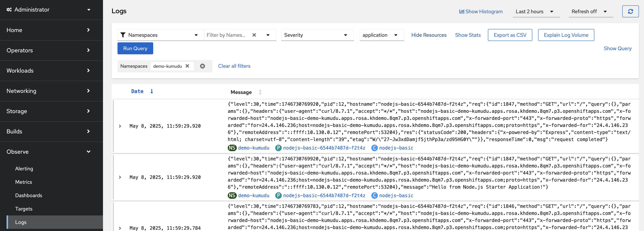Click the NS badge before demo-kumudu
Image resolution: width=644 pixels, height=231 pixels.
(232, 148)
